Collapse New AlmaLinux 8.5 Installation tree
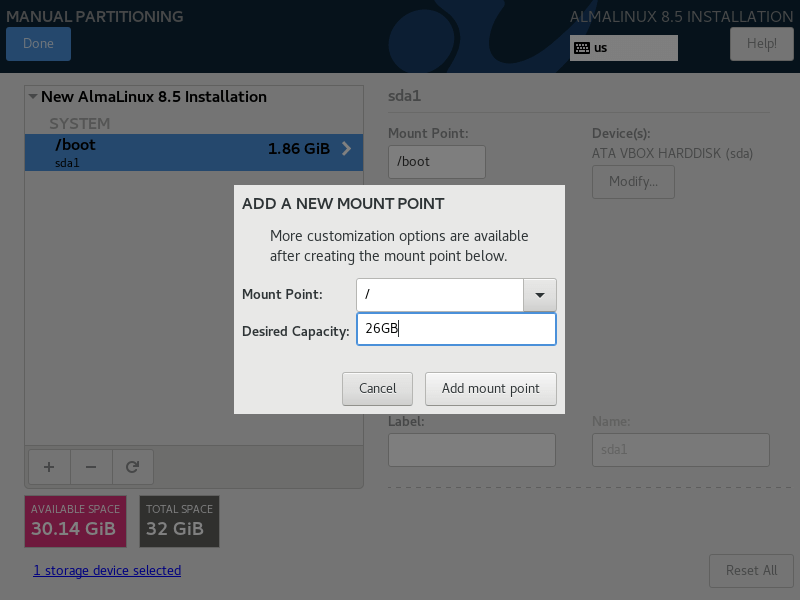 pyautogui.click(x=33, y=97)
